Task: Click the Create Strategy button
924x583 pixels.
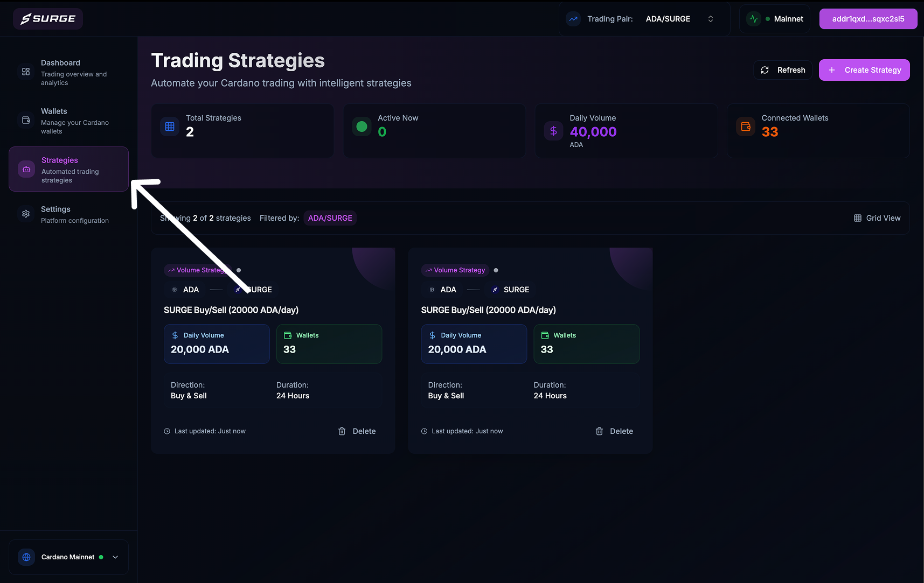Action: click(x=864, y=70)
